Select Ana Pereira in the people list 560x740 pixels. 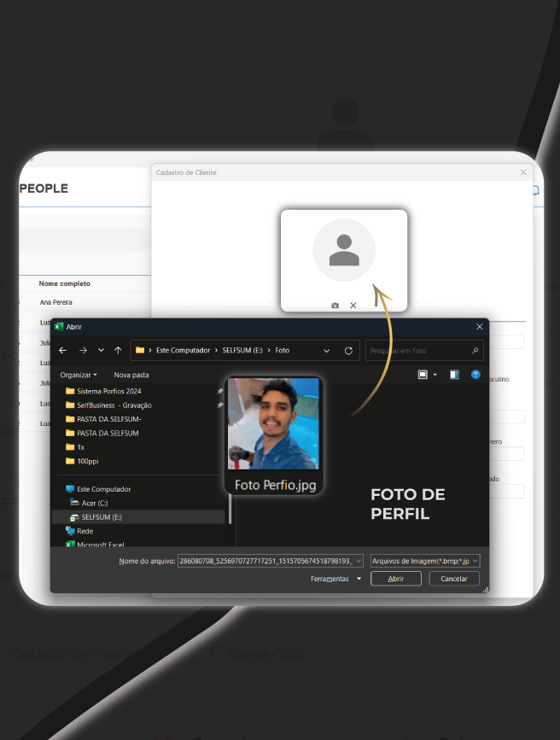[x=56, y=302]
